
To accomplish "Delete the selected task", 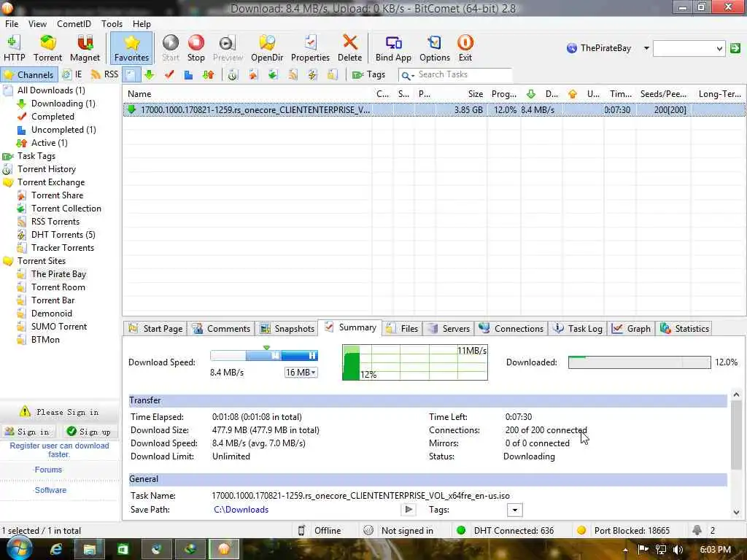I will coord(349,48).
